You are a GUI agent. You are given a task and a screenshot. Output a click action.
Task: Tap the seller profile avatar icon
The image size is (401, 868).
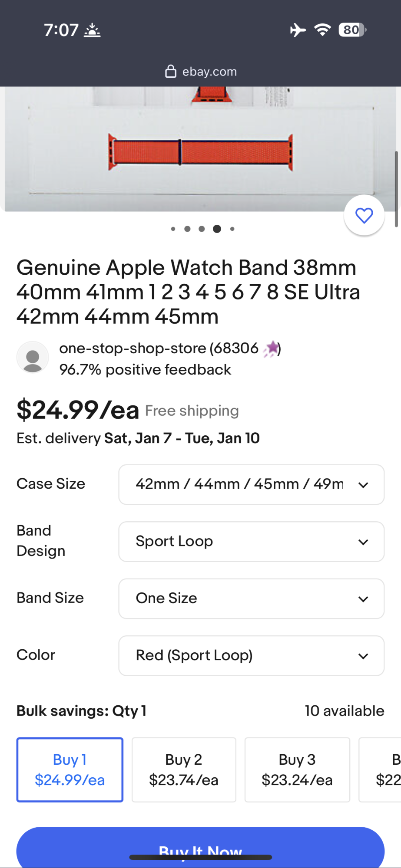point(33,357)
